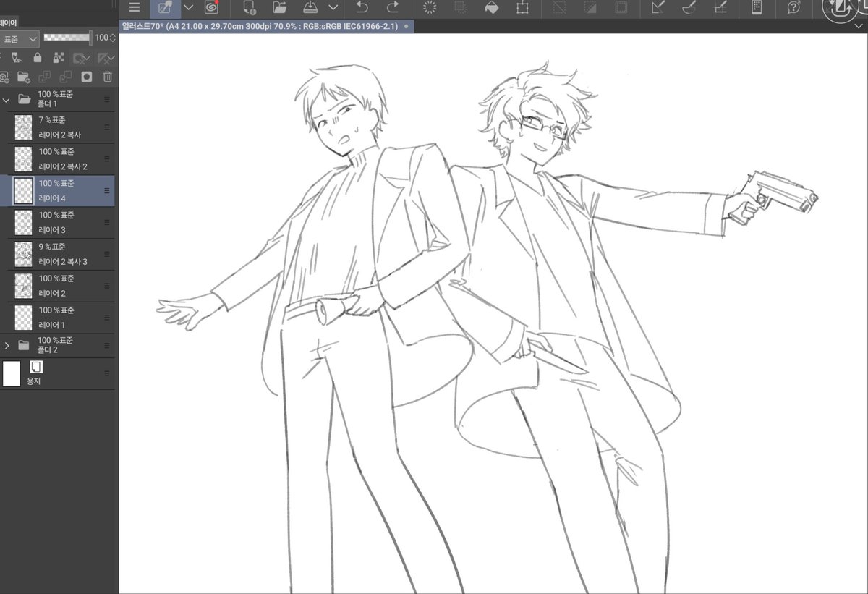Image resolution: width=868 pixels, height=594 pixels.
Task: Click the 폴더 2 folder name
Action: (x=47, y=351)
